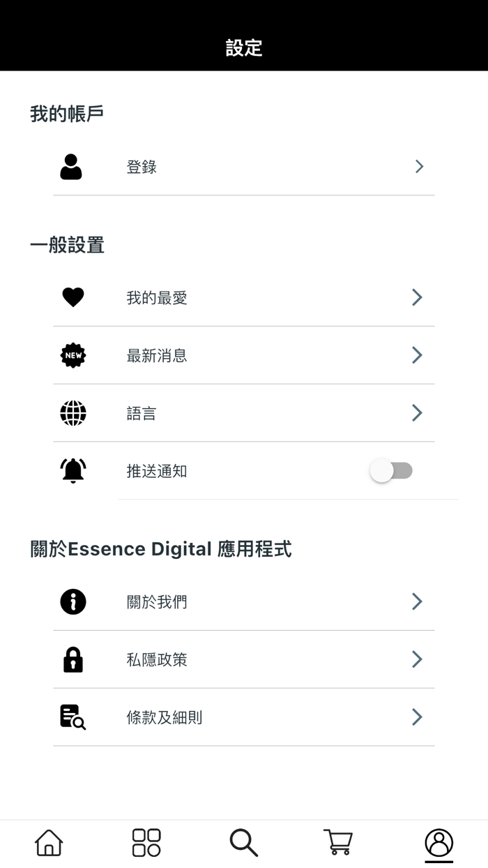Expand the 我的最愛 entry arrow

[x=416, y=297]
